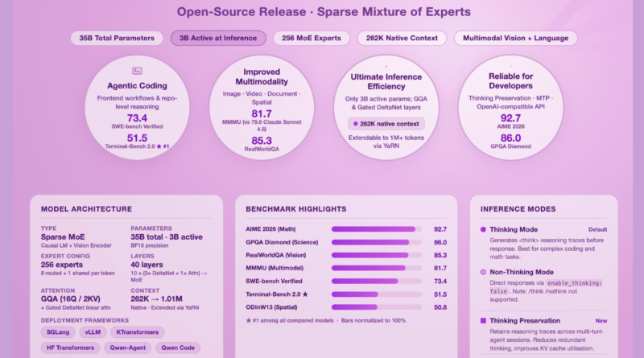Screen dimensions: 644x358
Task: Click the 85.3 score in Multimodality circle
Action: tap(262, 141)
